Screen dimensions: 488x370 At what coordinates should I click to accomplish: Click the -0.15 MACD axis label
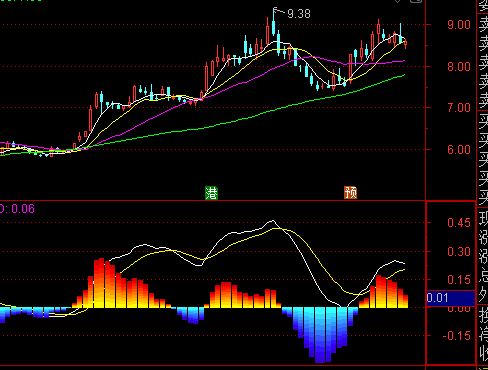[x=457, y=336]
